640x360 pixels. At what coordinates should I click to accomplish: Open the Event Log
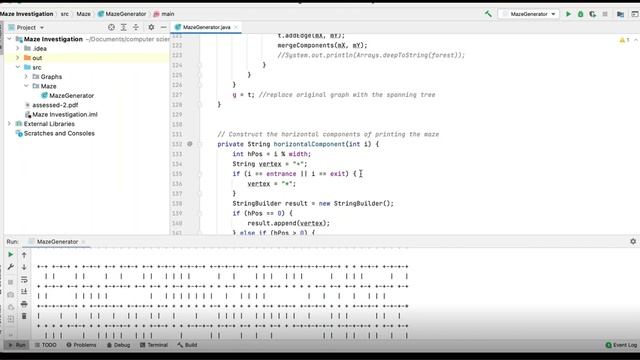click(x=621, y=345)
